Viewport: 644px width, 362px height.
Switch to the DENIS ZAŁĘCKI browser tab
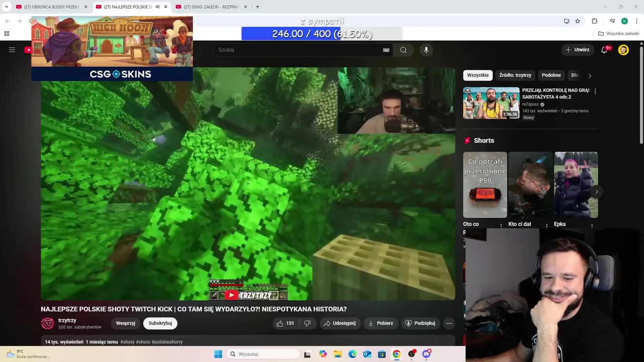[x=212, y=7]
